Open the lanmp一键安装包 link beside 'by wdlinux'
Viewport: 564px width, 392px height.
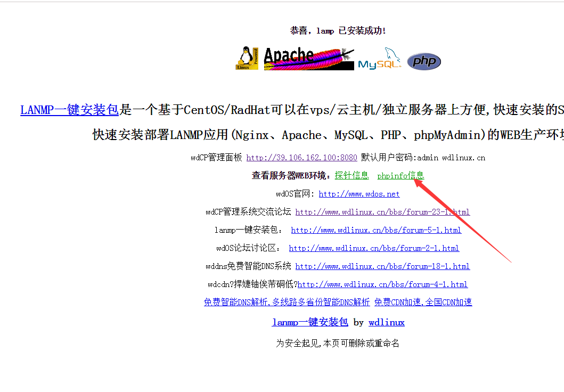[310, 322]
